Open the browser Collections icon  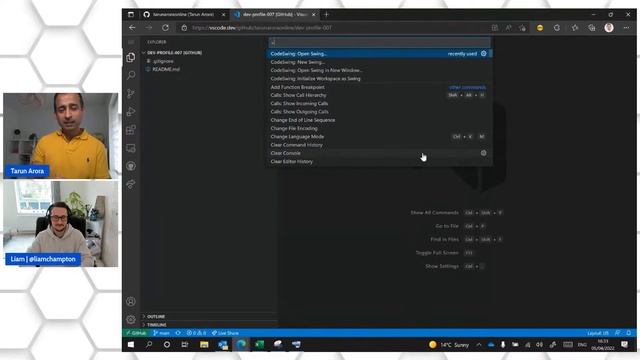coord(592,28)
